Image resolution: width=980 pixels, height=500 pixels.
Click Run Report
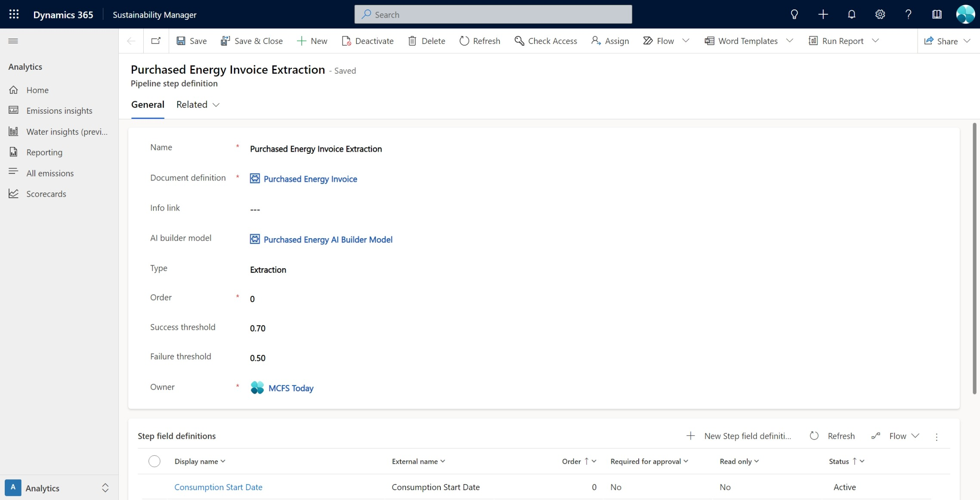coord(836,41)
